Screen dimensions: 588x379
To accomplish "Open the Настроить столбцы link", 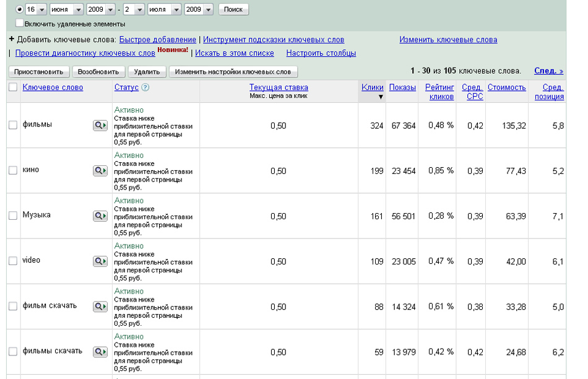I will (x=321, y=53).
